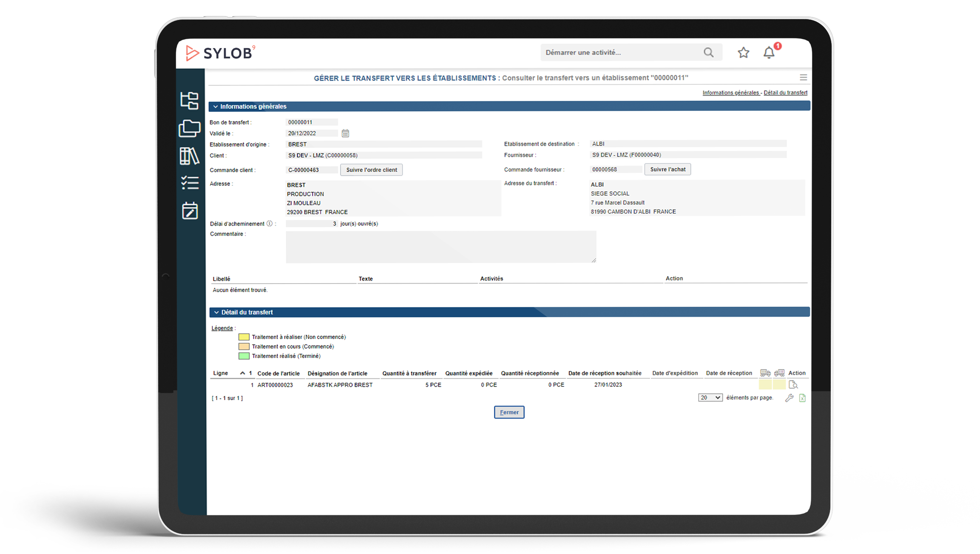980x554 pixels.
Task: Open favorites star icon
Action: tap(743, 53)
